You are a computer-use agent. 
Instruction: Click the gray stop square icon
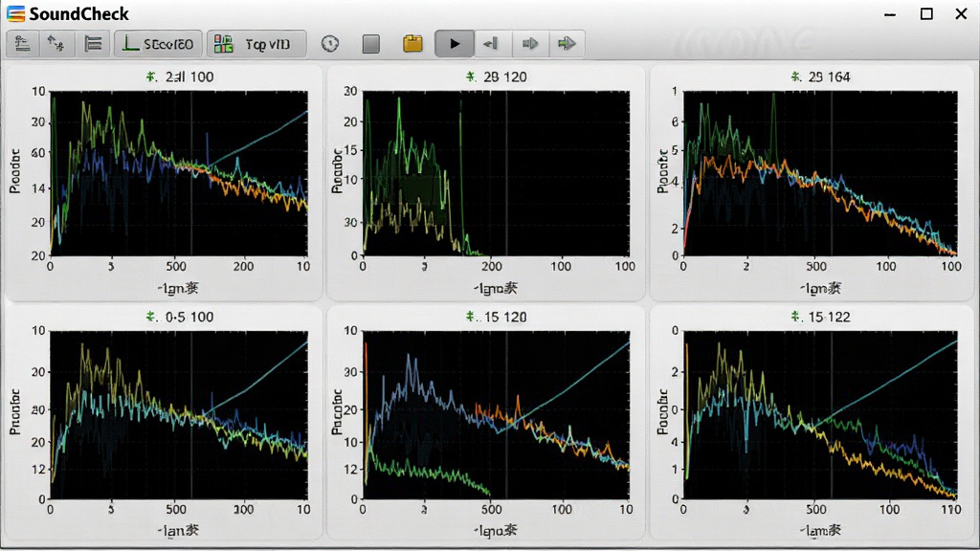pyautogui.click(x=371, y=44)
